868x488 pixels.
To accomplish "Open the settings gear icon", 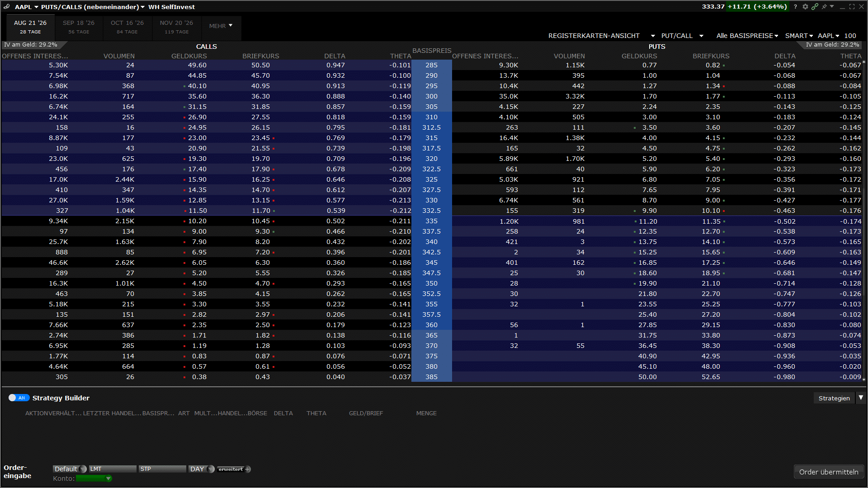I will pyautogui.click(x=805, y=7).
